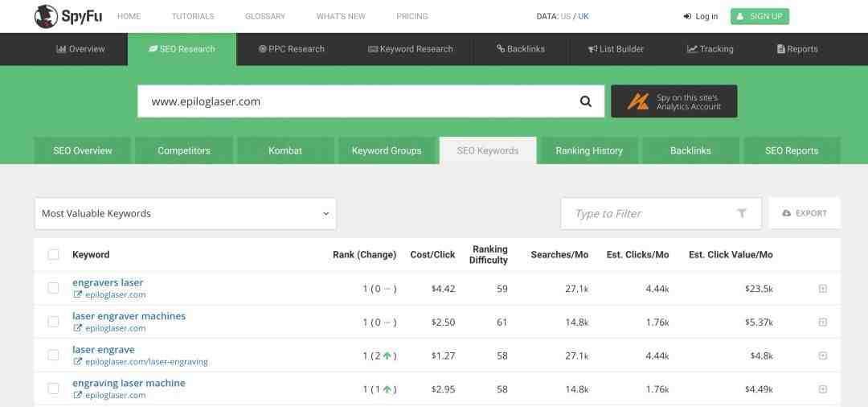
Task: Open external link icon for laser engraver machines
Action: point(77,328)
